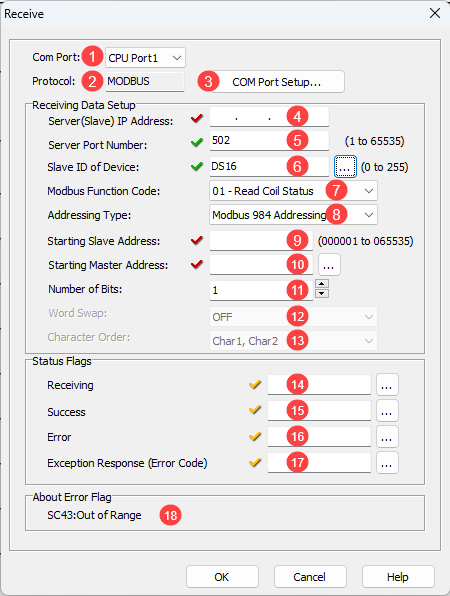Screen dimensions: 450x596
Task: Open browse button for Error status flag
Action: click(x=387, y=437)
